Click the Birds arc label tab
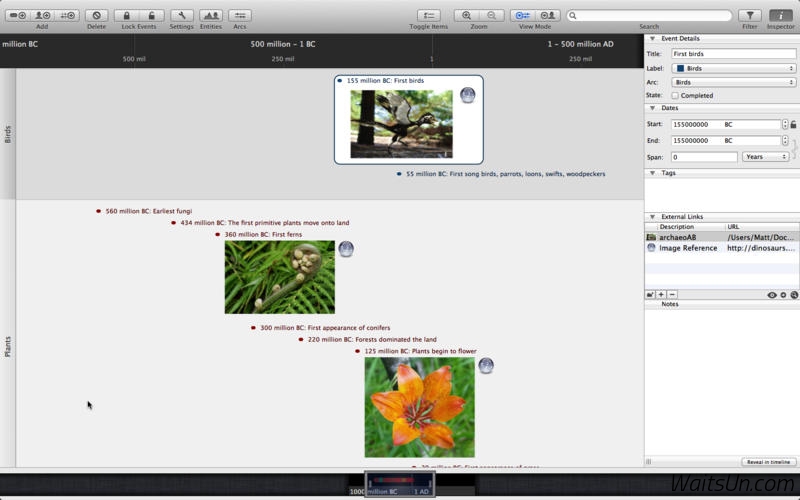 point(8,134)
